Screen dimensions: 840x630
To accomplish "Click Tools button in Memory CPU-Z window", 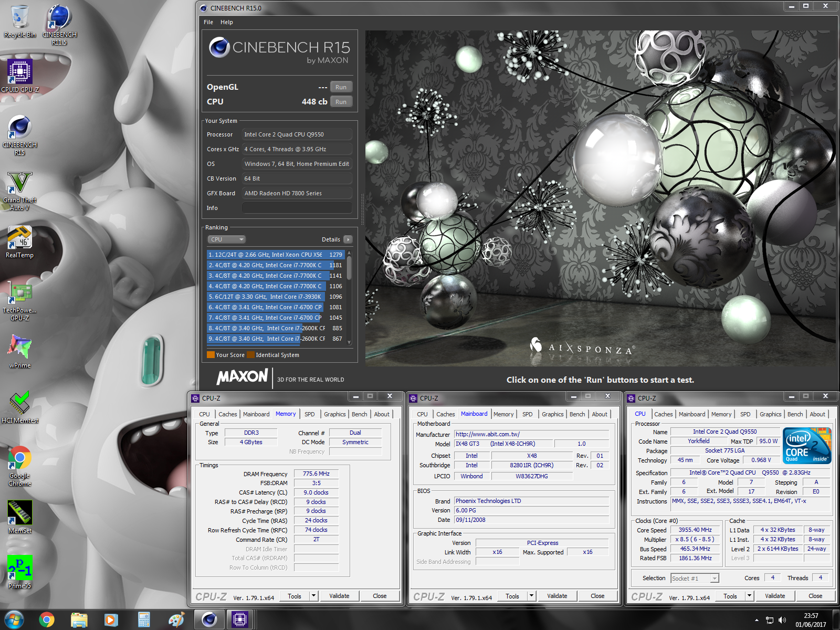I will point(295,596).
